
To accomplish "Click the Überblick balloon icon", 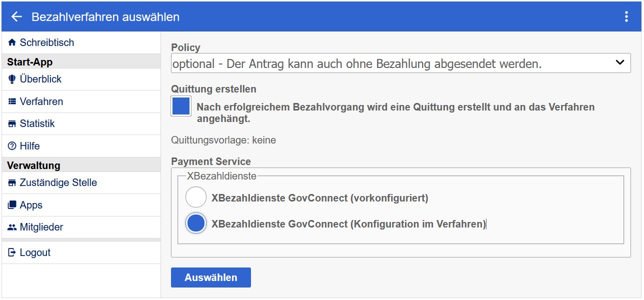I will pos(12,79).
